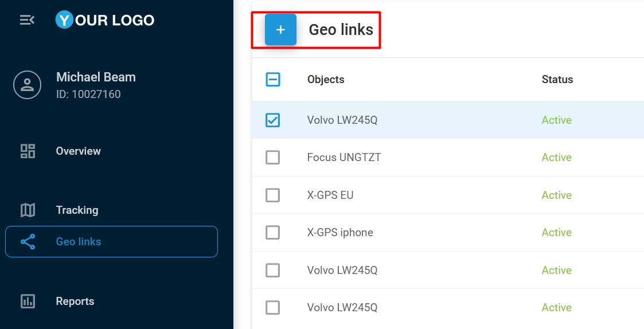This screenshot has width=644, height=329.
Task: Collapse the sidebar using the hamburger icon
Action: pyautogui.click(x=27, y=20)
